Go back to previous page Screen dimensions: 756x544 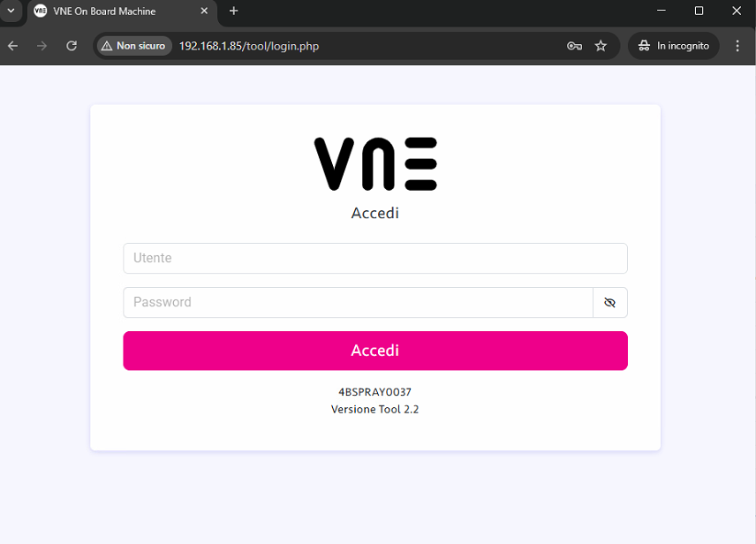coord(13,46)
